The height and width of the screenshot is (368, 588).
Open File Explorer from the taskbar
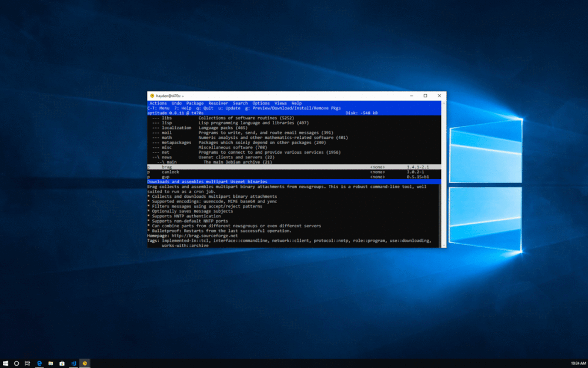(51, 363)
